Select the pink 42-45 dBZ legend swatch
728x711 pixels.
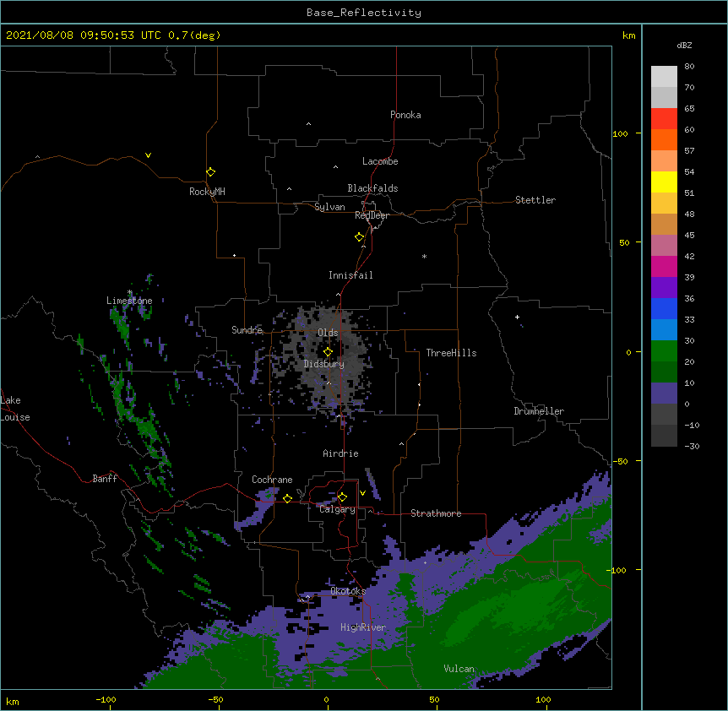[664, 246]
